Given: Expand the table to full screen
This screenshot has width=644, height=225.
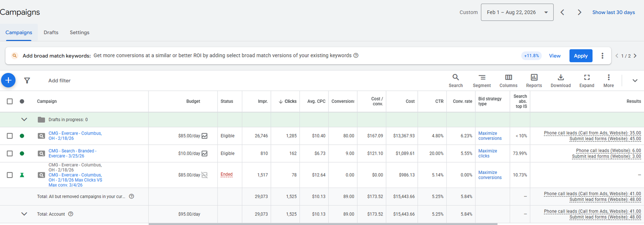Looking at the screenshot, I should (x=587, y=80).
